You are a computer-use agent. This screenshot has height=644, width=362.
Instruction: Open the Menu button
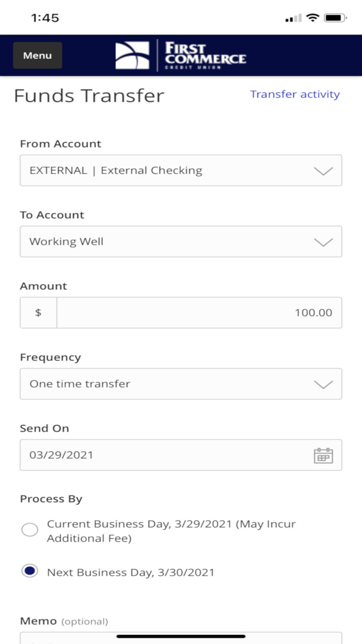pos(38,55)
